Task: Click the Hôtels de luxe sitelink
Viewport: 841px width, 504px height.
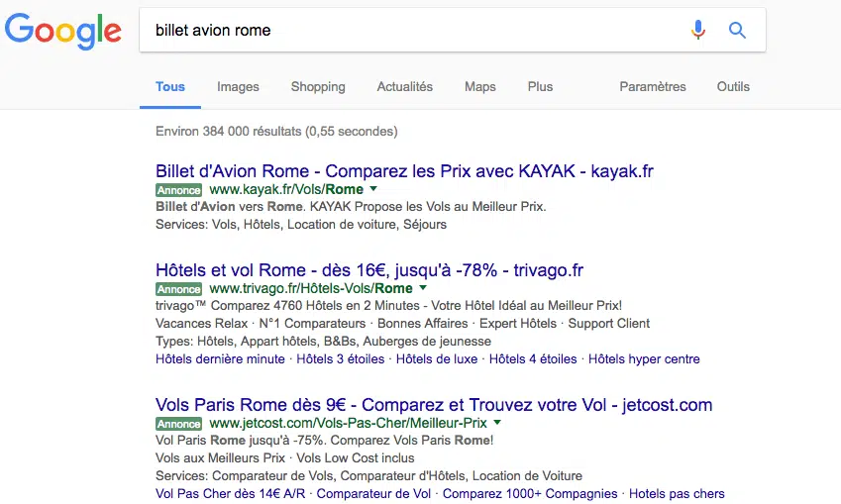Action: coord(437,359)
